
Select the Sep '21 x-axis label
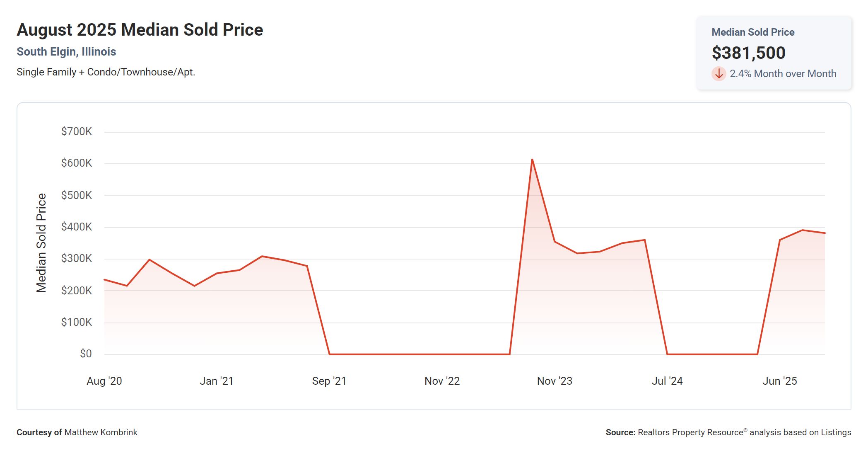[x=329, y=381]
